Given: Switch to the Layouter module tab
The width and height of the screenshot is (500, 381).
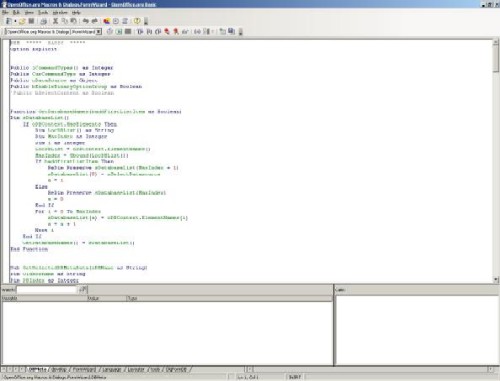Looking at the screenshot, I should click(136, 369).
